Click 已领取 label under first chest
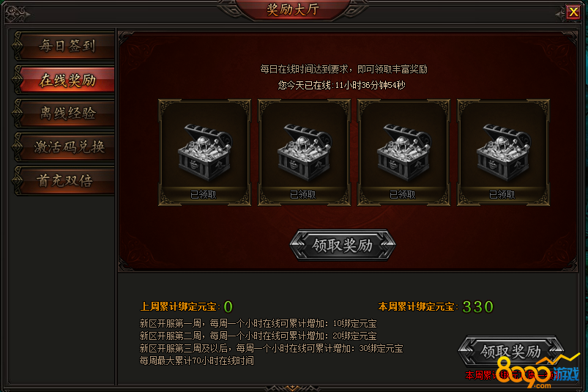Viewport: 588px width, 392px height. tap(204, 194)
